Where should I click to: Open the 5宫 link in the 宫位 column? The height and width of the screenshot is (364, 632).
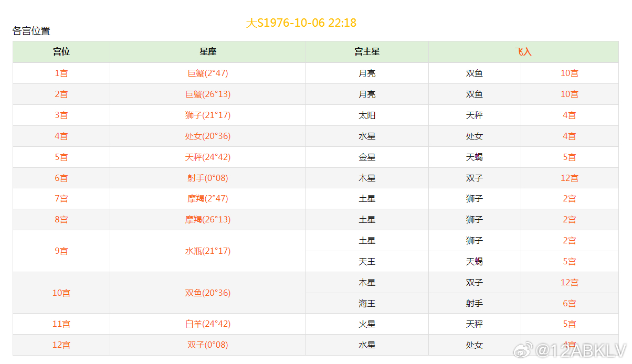(61, 157)
